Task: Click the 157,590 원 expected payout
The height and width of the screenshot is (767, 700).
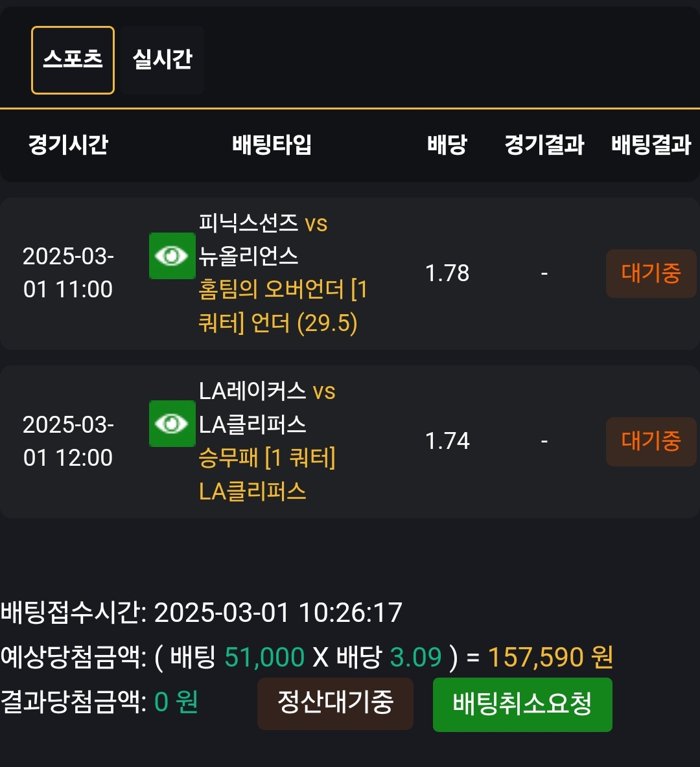Action: point(550,658)
